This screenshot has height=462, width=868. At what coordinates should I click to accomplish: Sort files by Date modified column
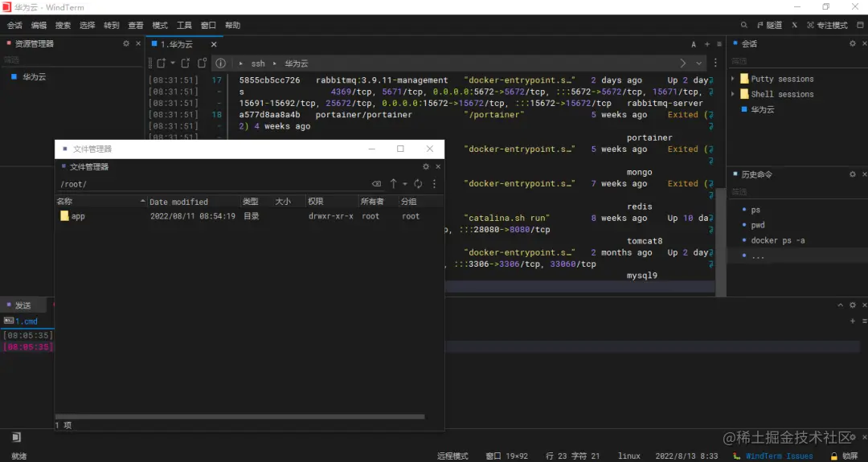(x=194, y=202)
